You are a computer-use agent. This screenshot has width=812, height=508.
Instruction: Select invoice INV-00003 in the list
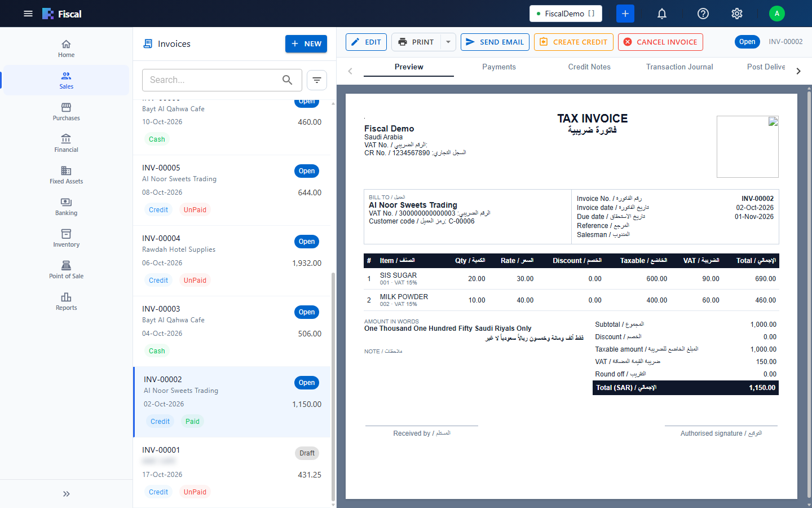click(x=232, y=331)
